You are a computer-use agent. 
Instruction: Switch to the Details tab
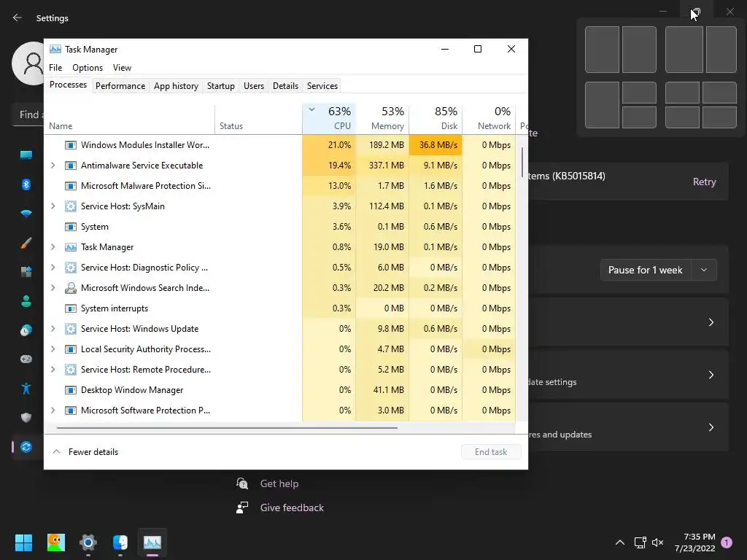point(285,86)
